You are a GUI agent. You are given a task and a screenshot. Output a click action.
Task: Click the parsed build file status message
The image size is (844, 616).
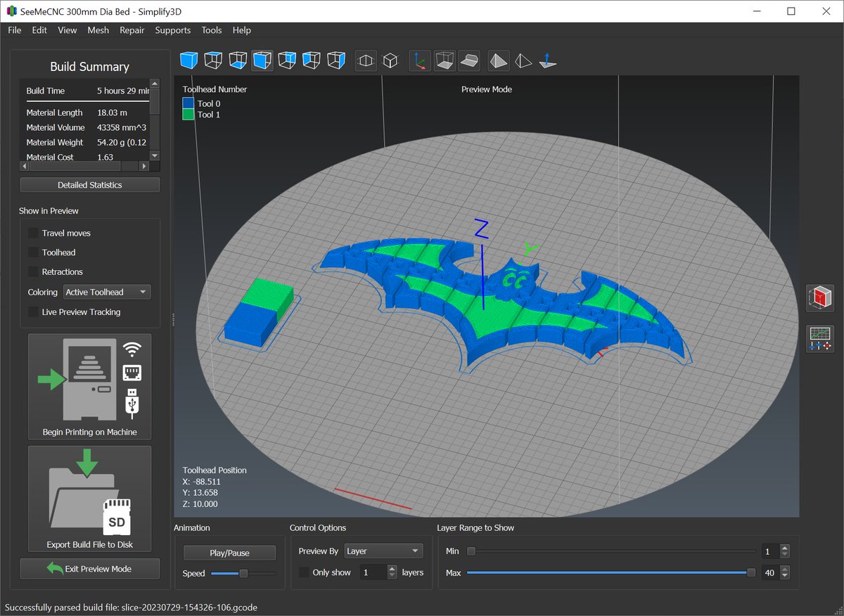click(x=131, y=607)
